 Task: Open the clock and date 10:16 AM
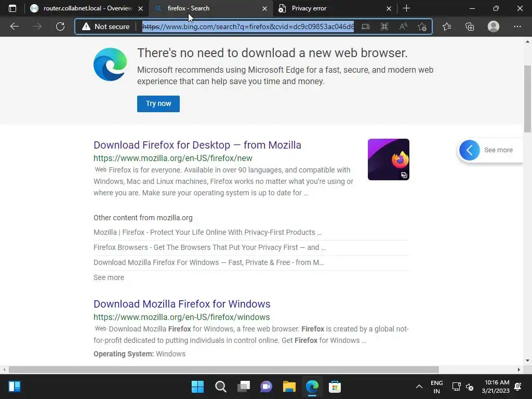tap(496, 387)
